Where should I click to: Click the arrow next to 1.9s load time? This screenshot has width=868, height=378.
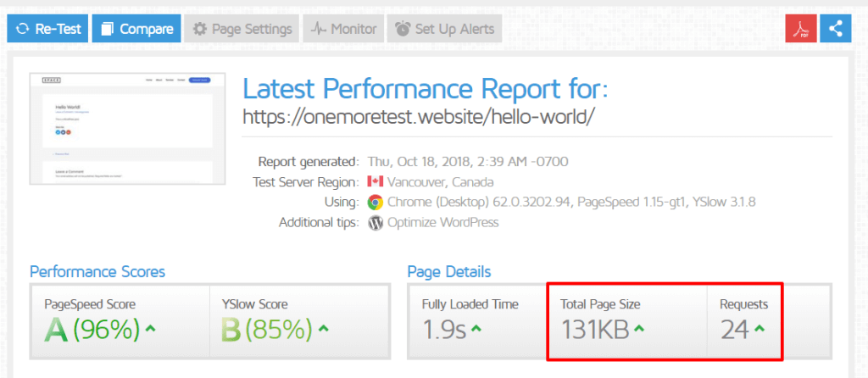click(x=475, y=329)
